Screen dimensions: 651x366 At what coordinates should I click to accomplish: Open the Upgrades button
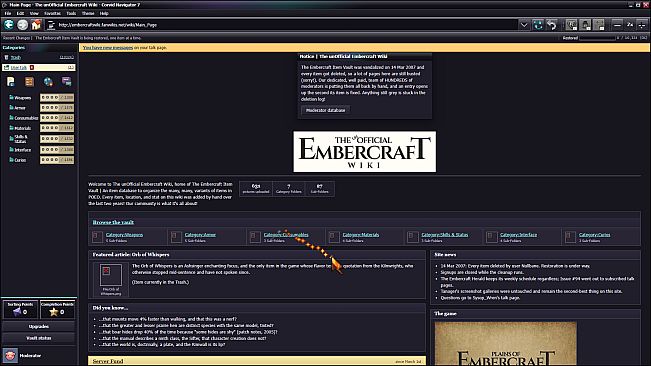click(39, 327)
